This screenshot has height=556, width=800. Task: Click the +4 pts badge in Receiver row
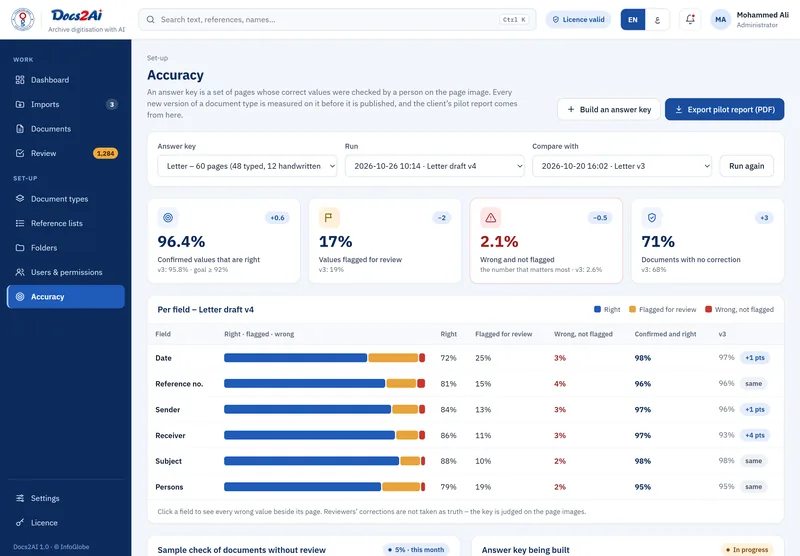(755, 435)
